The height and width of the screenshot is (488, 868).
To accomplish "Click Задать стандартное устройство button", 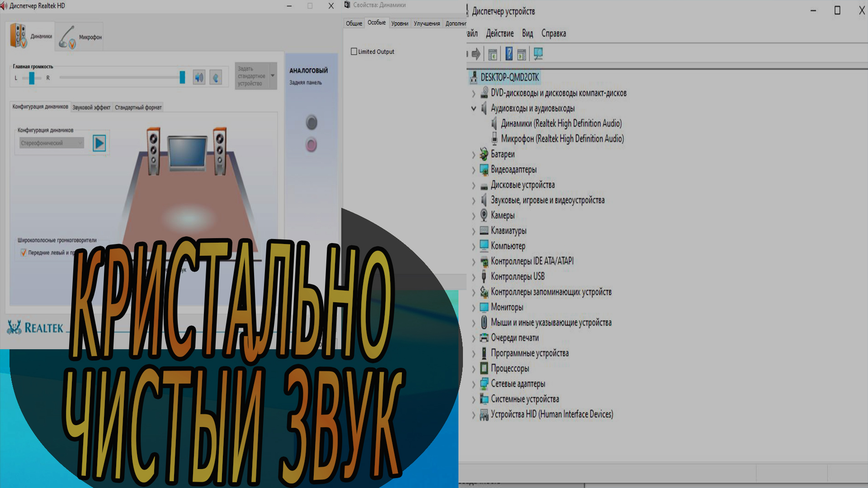I will coord(252,76).
